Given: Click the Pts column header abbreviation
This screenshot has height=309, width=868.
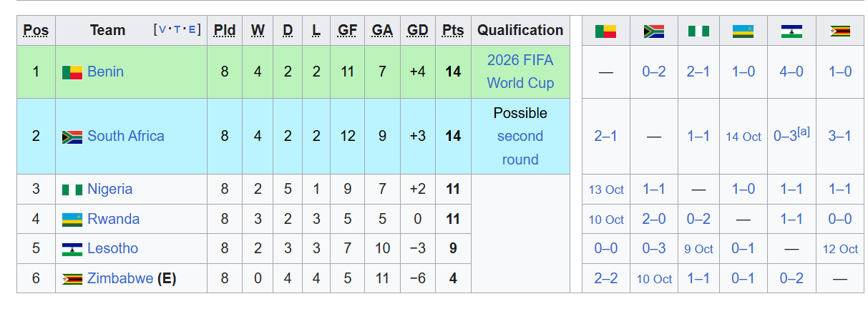Looking at the screenshot, I should [453, 30].
